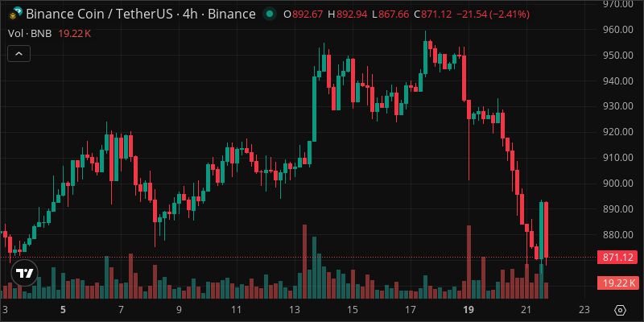The image size is (644, 322).
Task: Click date label 19 on time axis
Action: (469, 310)
